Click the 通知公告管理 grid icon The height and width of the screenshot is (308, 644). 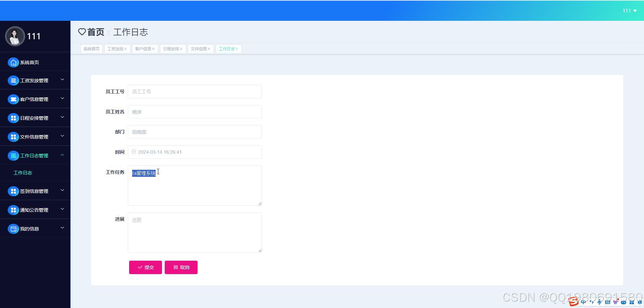[13, 210]
